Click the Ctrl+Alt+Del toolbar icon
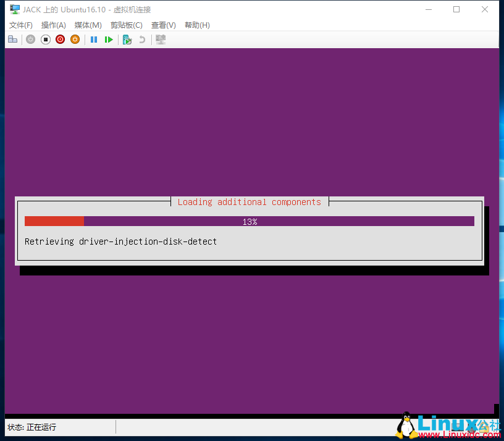Image resolution: width=504 pixels, height=441 pixels. coord(13,39)
